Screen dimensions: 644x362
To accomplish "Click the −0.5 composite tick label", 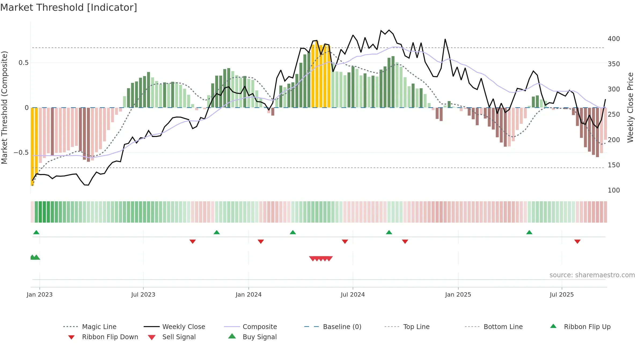I will click(x=21, y=153).
